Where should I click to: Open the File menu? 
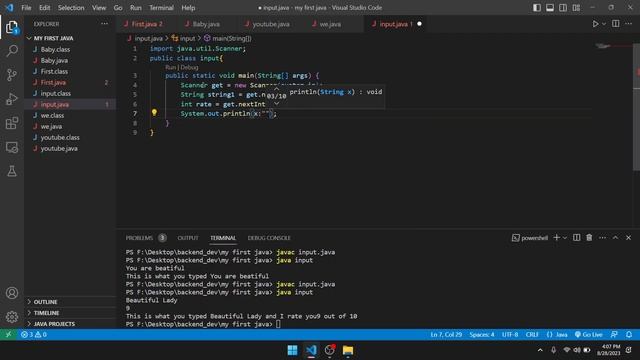[26, 7]
